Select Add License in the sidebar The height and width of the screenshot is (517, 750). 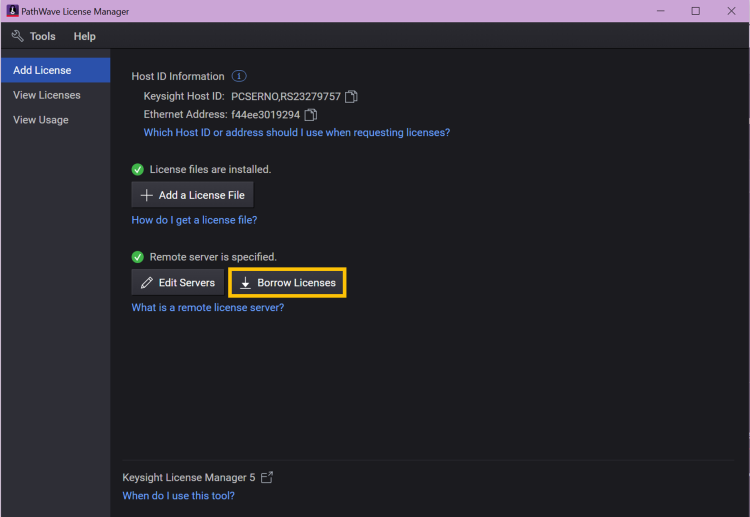coord(55,70)
